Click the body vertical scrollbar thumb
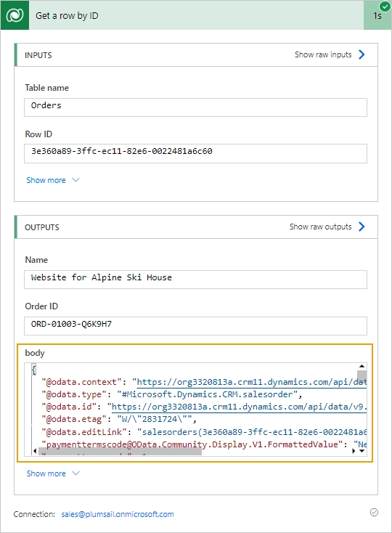 coord(362,378)
